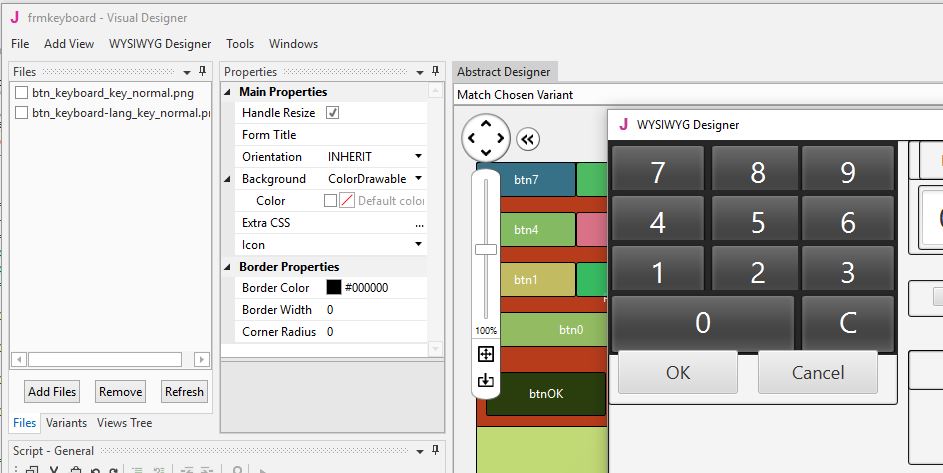Check btn_keyboard_key_normal.png file checkbox
Image resolution: width=943 pixels, height=473 pixels.
point(22,93)
